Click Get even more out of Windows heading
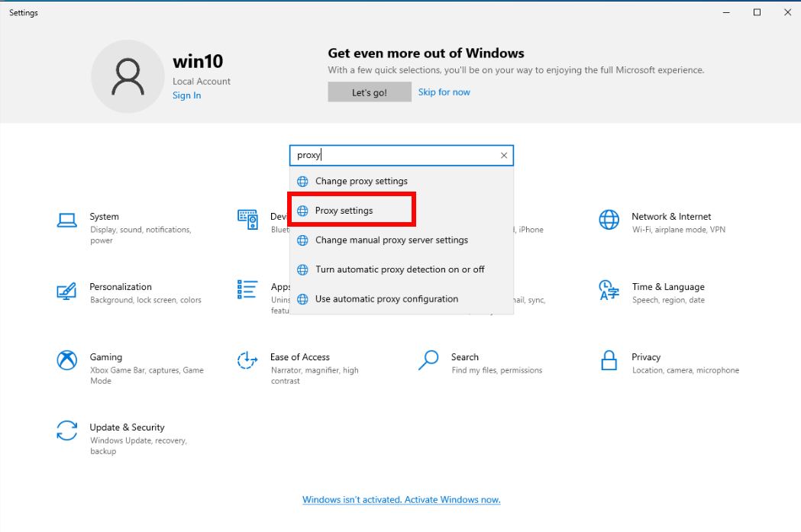 click(426, 53)
